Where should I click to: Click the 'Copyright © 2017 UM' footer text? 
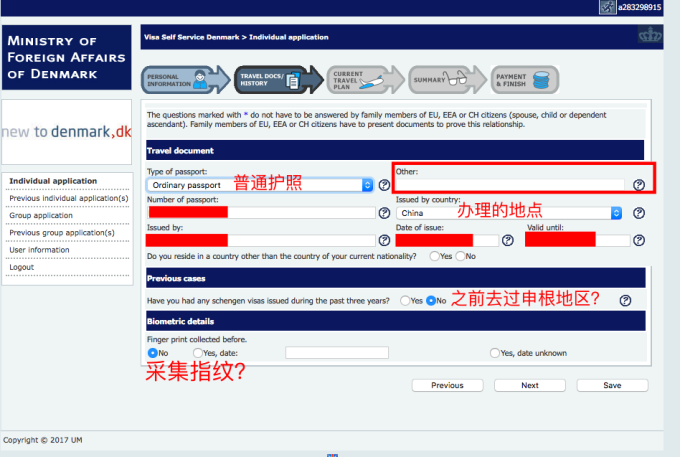pos(42,440)
